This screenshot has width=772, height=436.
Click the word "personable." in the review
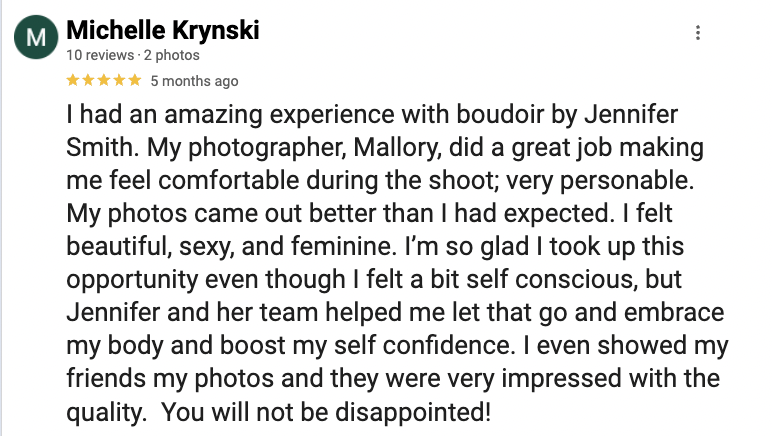[627, 181]
